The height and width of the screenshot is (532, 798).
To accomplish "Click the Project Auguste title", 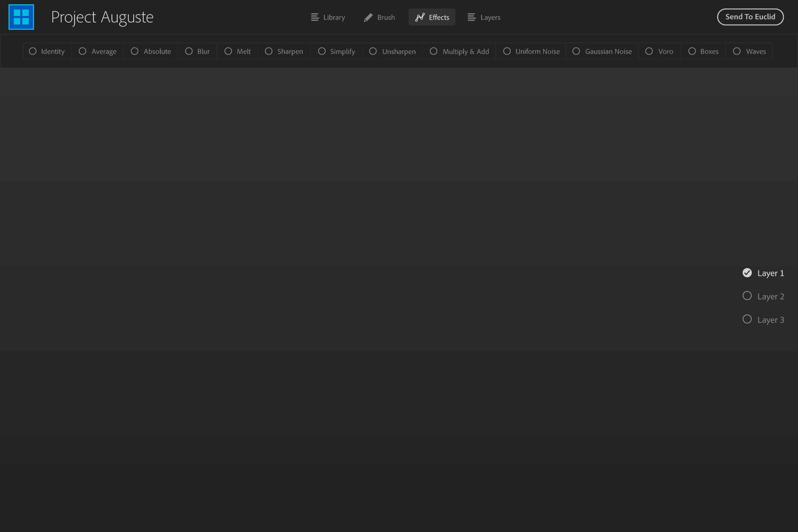I will click(x=102, y=17).
